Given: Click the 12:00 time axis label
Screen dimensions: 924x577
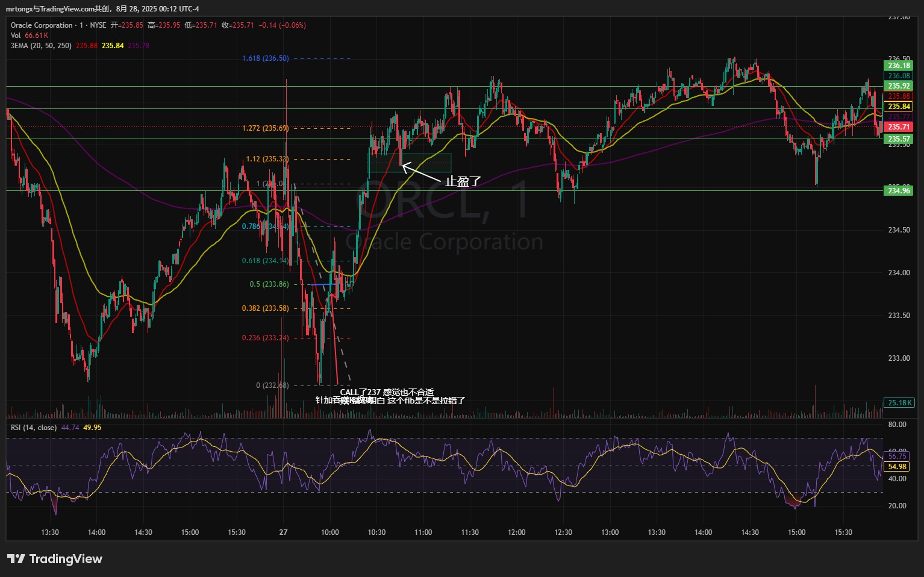Looking at the screenshot, I should point(517,532).
